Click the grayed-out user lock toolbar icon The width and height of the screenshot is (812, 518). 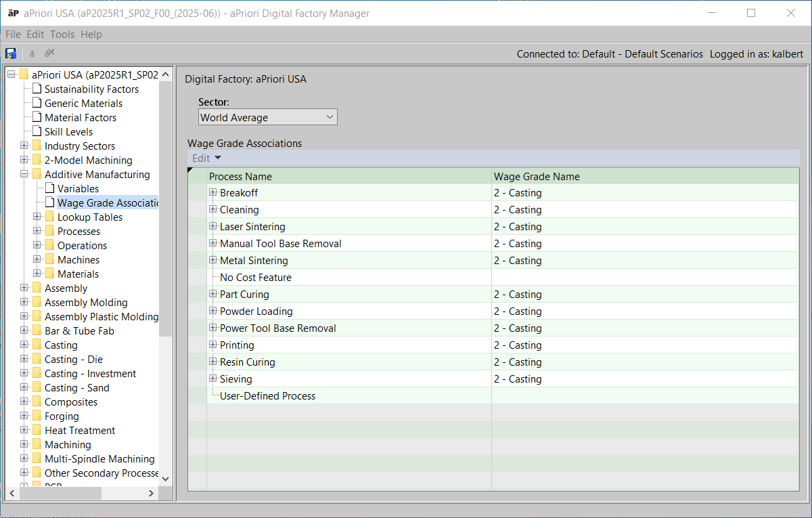(x=32, y=53)
